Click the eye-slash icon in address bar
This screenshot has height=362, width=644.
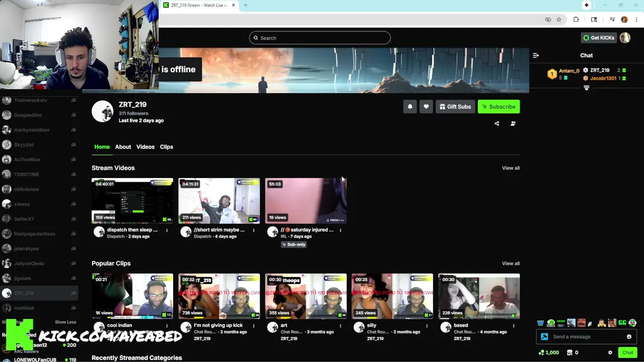point(548,20)
